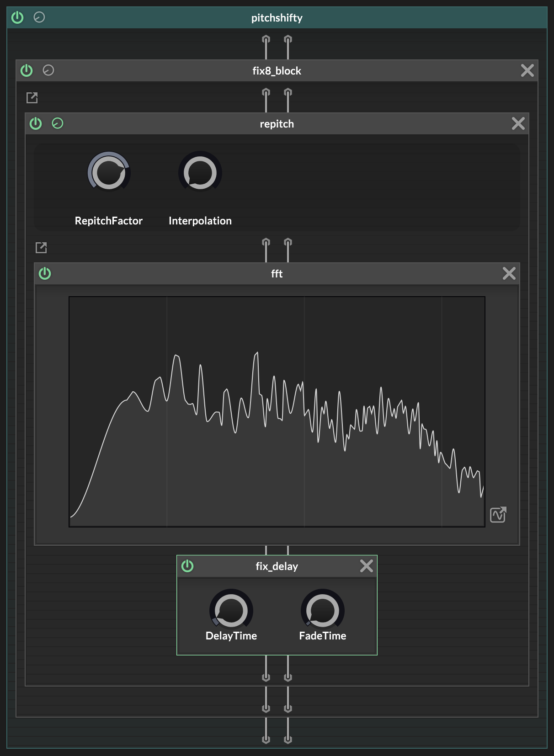Open repitch popup editor icon
This screenshot has width=554, height=756.
(41, 247)
